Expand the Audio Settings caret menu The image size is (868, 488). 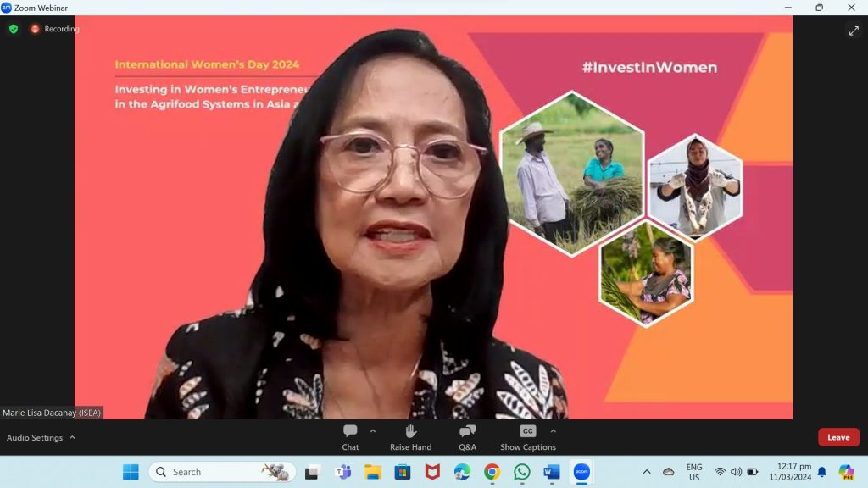pyautogui.click(x=72, y=437)
